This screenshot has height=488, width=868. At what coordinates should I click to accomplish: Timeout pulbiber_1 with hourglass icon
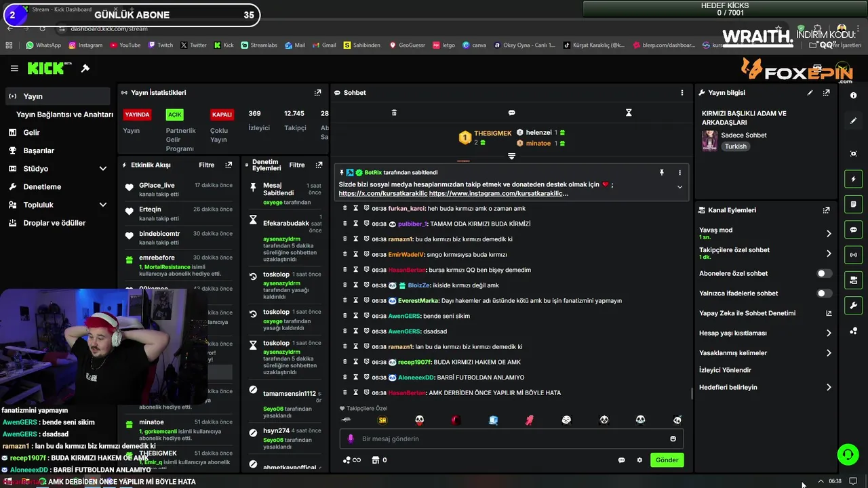click(355, 224)
